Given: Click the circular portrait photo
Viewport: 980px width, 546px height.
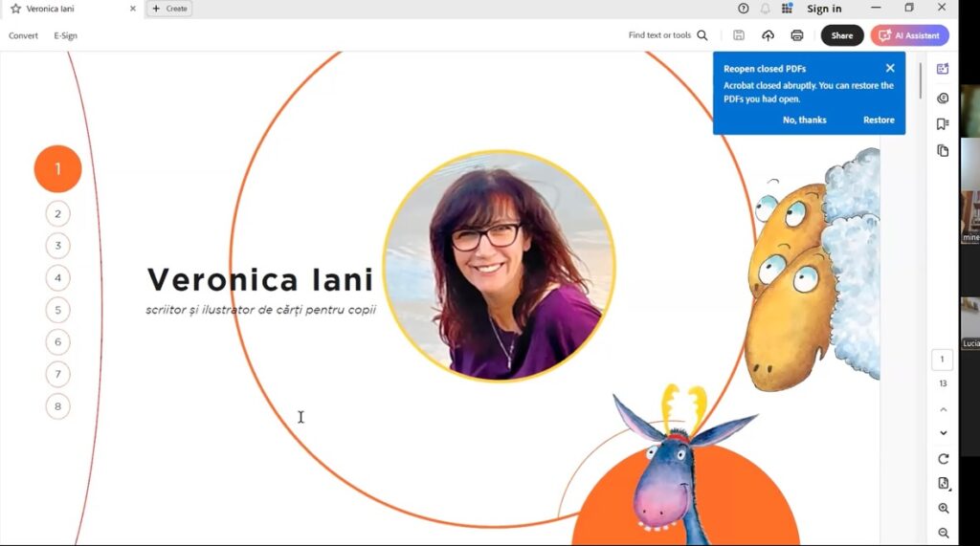Looking at the screenshot, I should click(500, 266).
